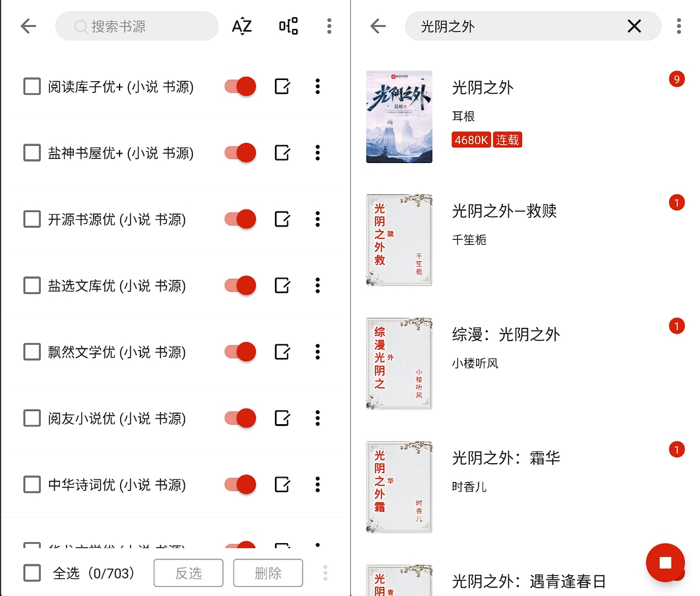The width and height of the screenshot is (700, 596).
Task: Tick the checkbox beside 开源书源优
Action: click(31, 219)
